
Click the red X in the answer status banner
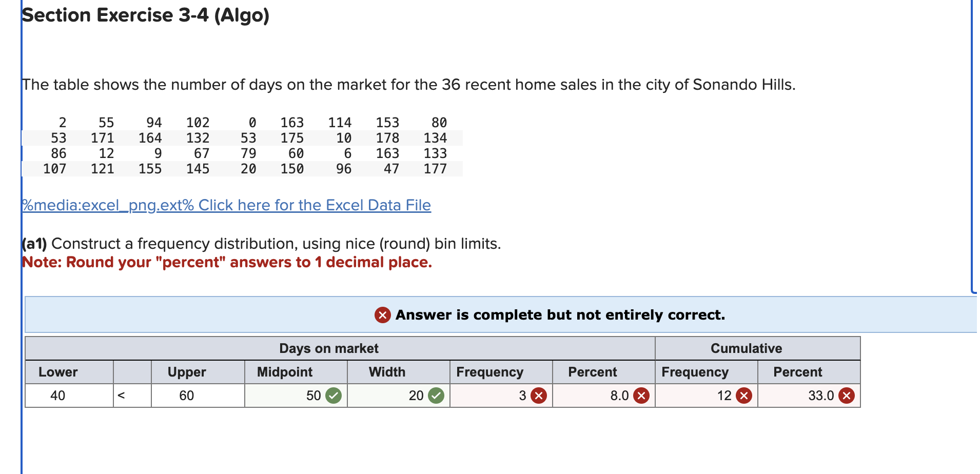pos(382,315)
